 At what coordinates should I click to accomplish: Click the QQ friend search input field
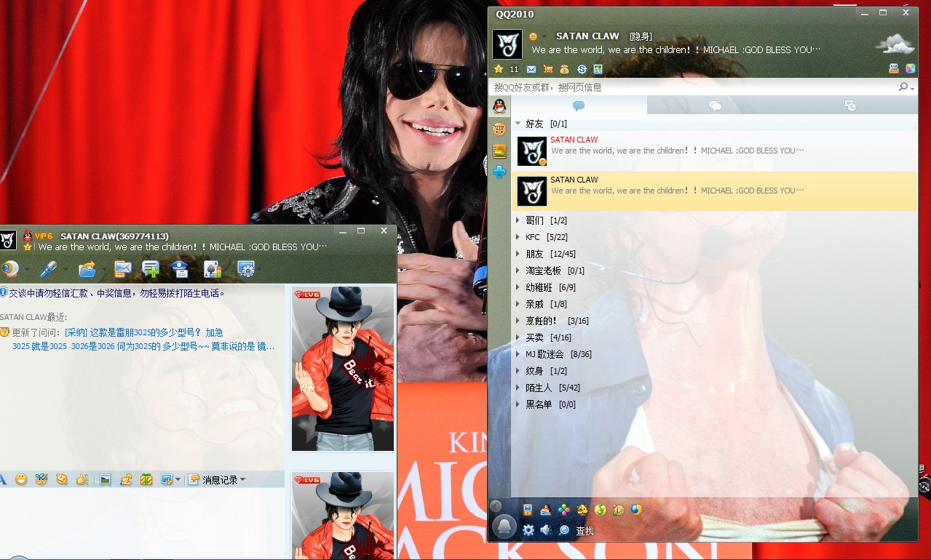point(692,87)
